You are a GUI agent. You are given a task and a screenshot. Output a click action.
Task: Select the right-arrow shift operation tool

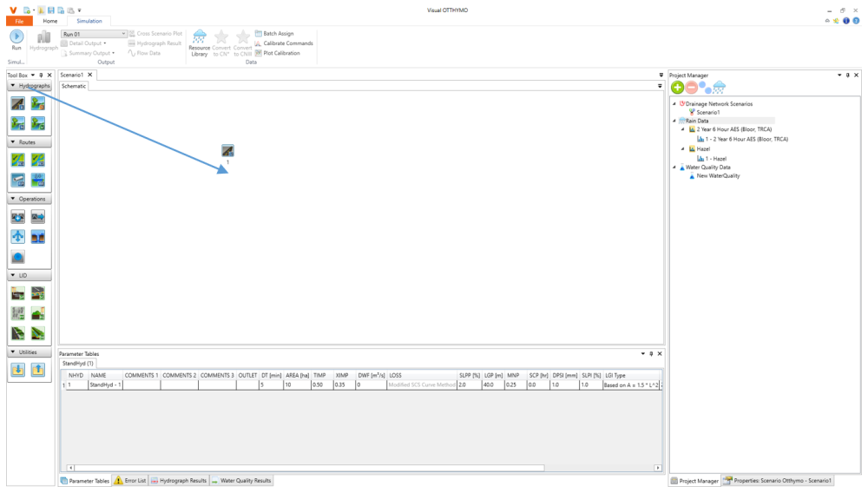[37, 217]
